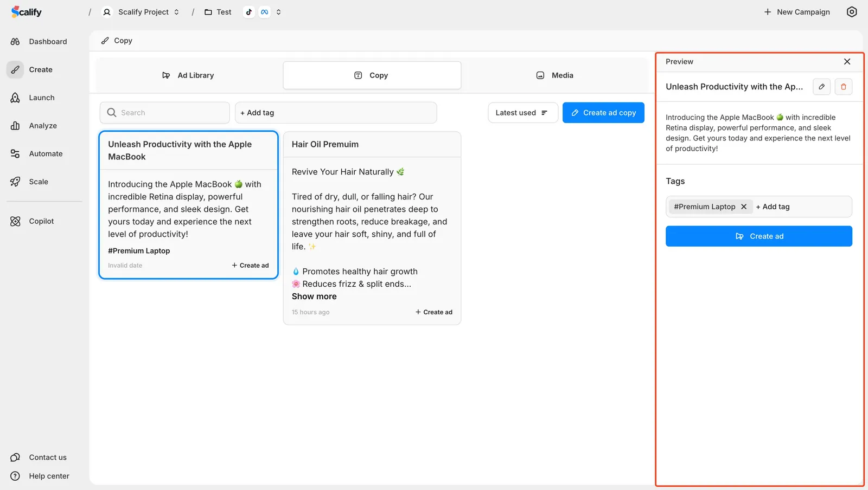The image size is (868, 490).
Task: Switch to the Ad Library tab
Action: 188,75
